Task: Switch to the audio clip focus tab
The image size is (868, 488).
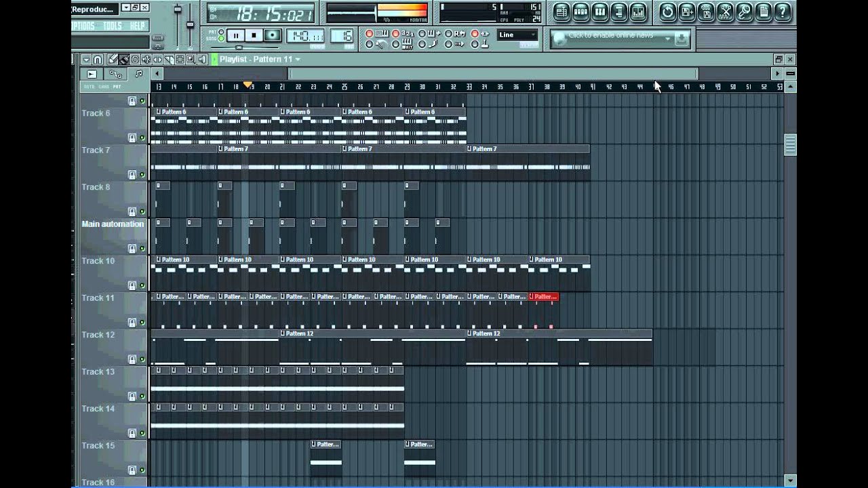Action: (x=92, y=74)
